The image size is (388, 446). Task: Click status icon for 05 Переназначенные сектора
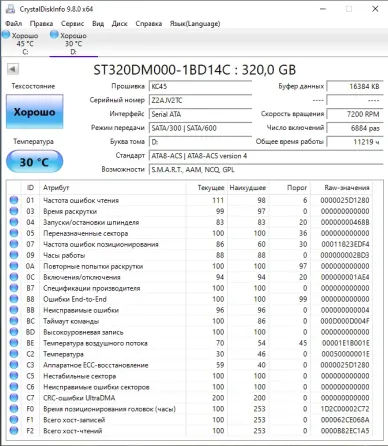(14, 233)
